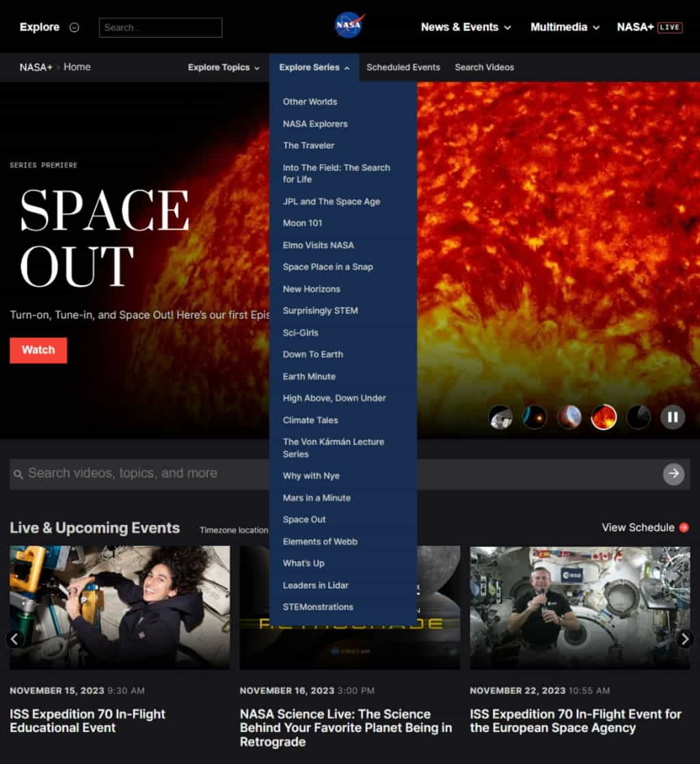Select the third carousel planet thumbnail
This screenshot has width=700, height=764.
coord(569,417)
